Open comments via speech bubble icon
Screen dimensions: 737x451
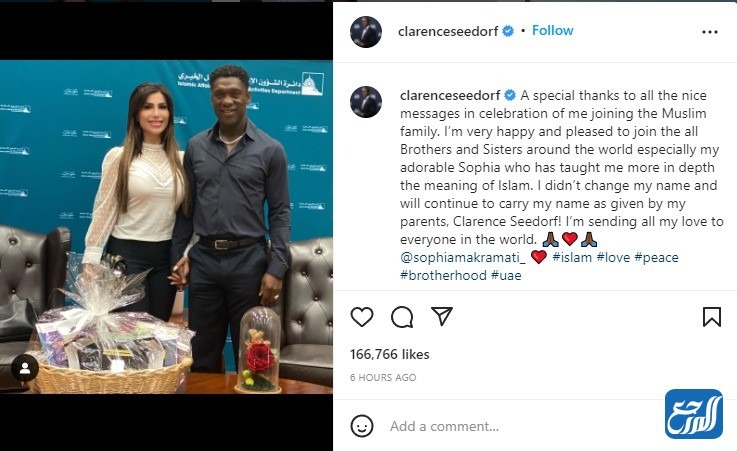[402, 317]
